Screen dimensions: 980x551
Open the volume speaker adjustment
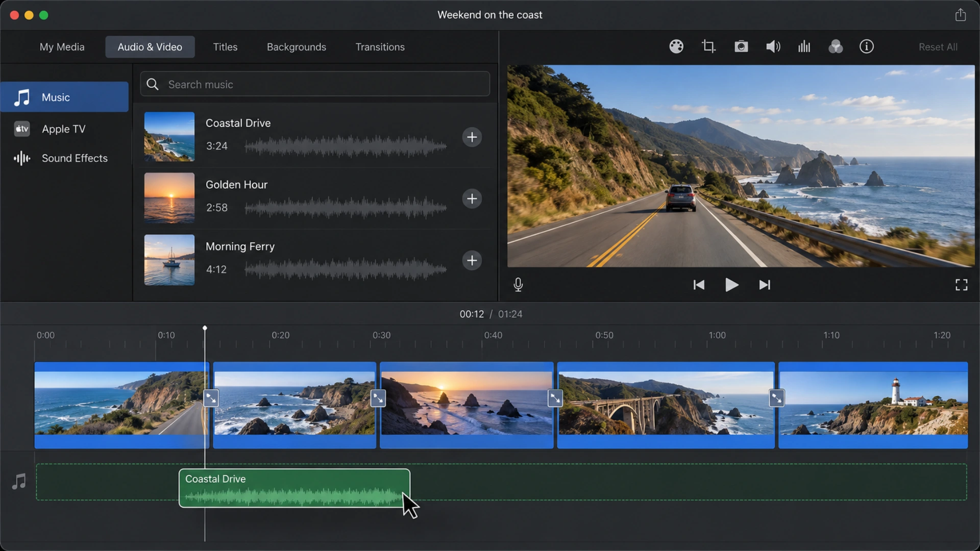point(773,46)
